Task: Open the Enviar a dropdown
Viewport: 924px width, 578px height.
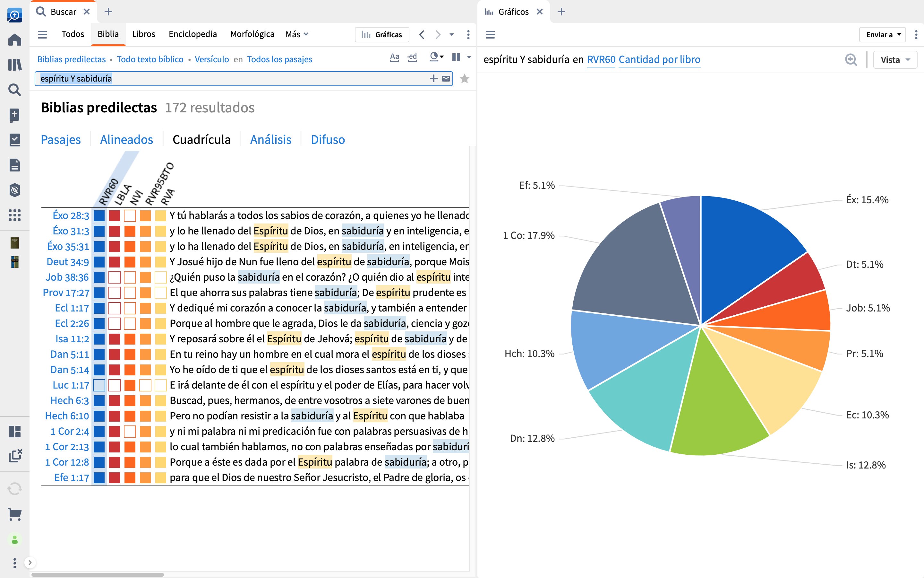Action: 882,35
